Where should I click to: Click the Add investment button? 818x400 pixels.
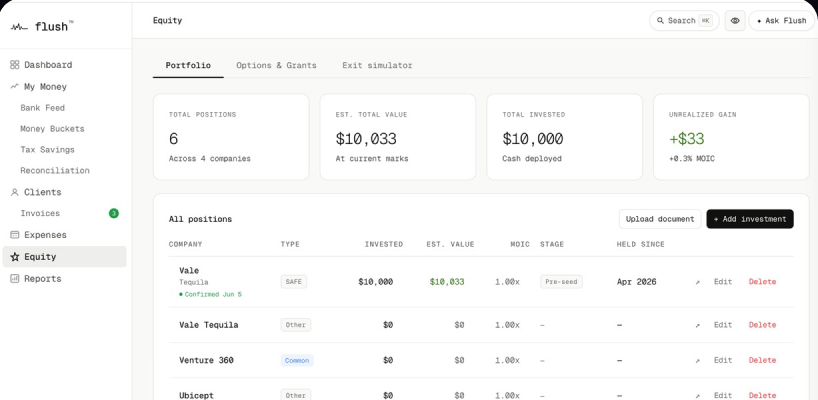point(750,219)
